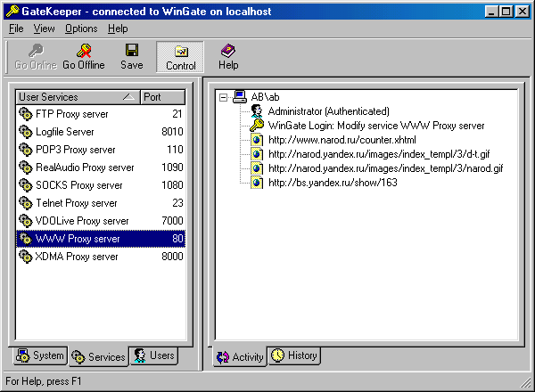Click the gear icon beside RealAudio Proxy server

(x=26, y=167)
